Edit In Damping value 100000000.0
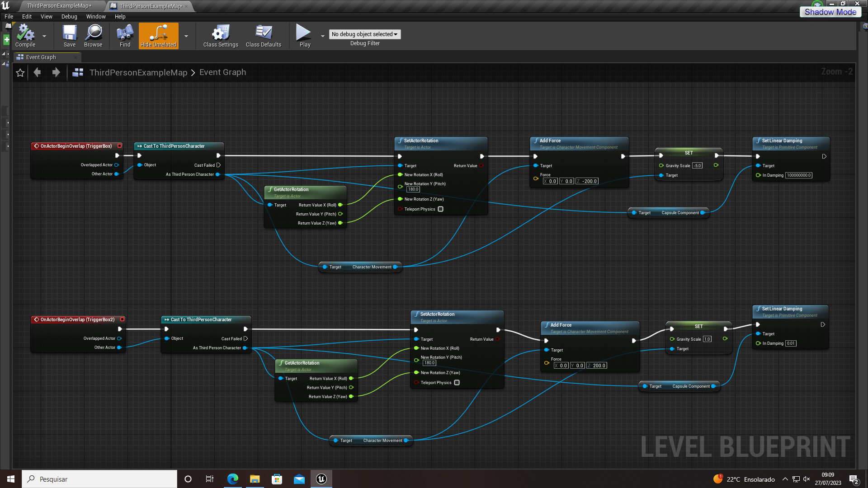 coord(799,175)
